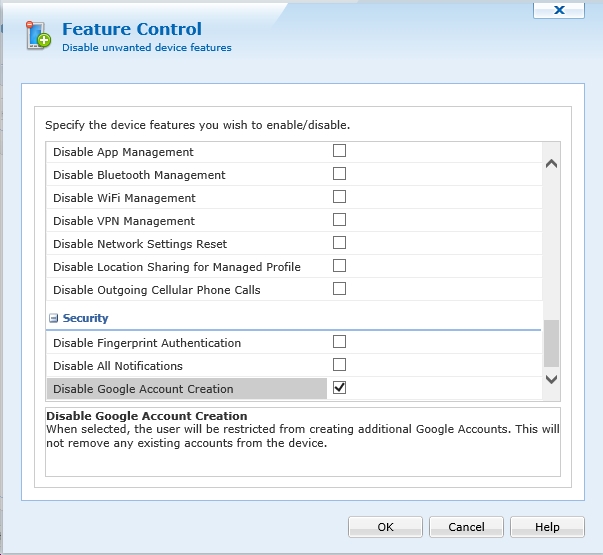Screen dimensions: 603x555
Task: Tick the Disable WiFi Management checkbox
Action: click(339, 197)
